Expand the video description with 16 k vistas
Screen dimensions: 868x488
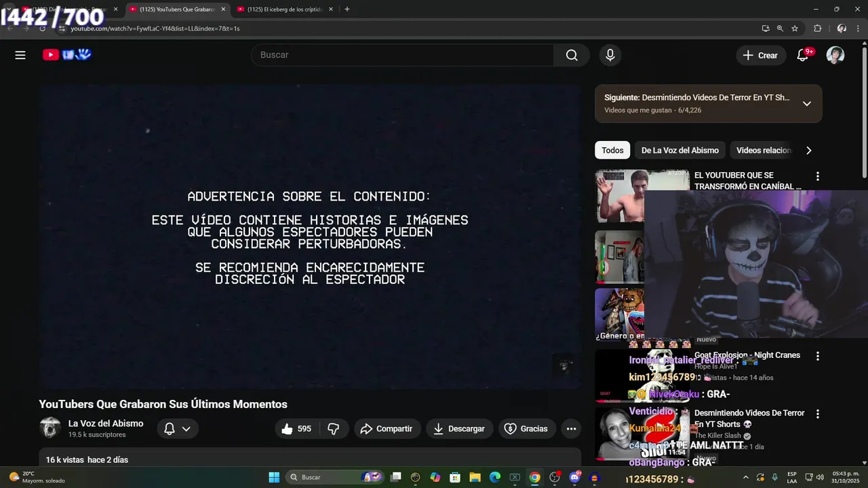(x=310, y=457)
